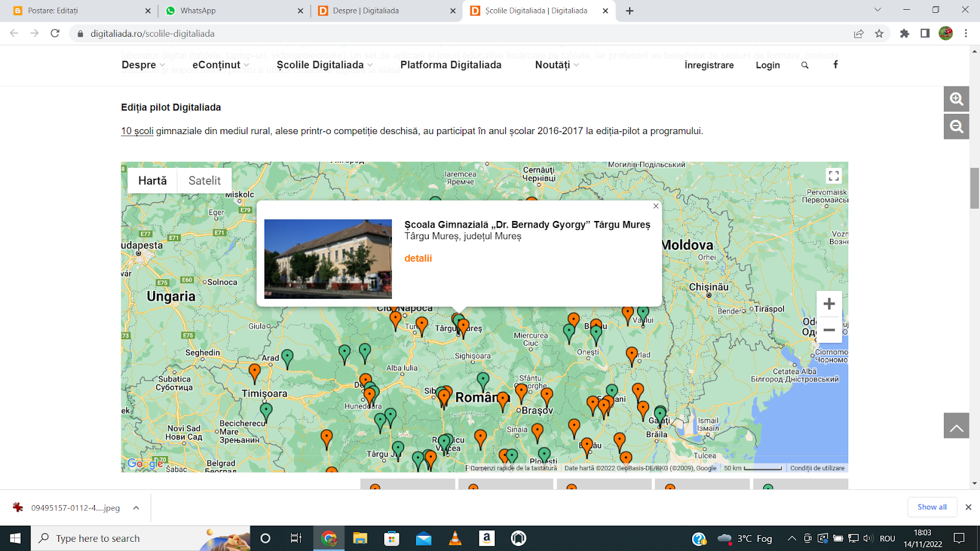
Task: Open the Chrome profile avatar
Action: pos(946,34)
